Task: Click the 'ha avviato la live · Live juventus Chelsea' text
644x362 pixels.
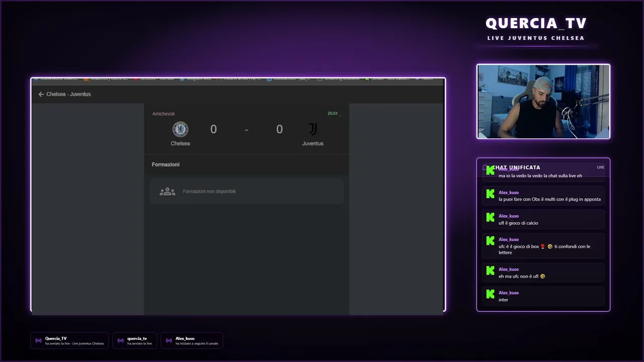Action: tap(74, 343)
